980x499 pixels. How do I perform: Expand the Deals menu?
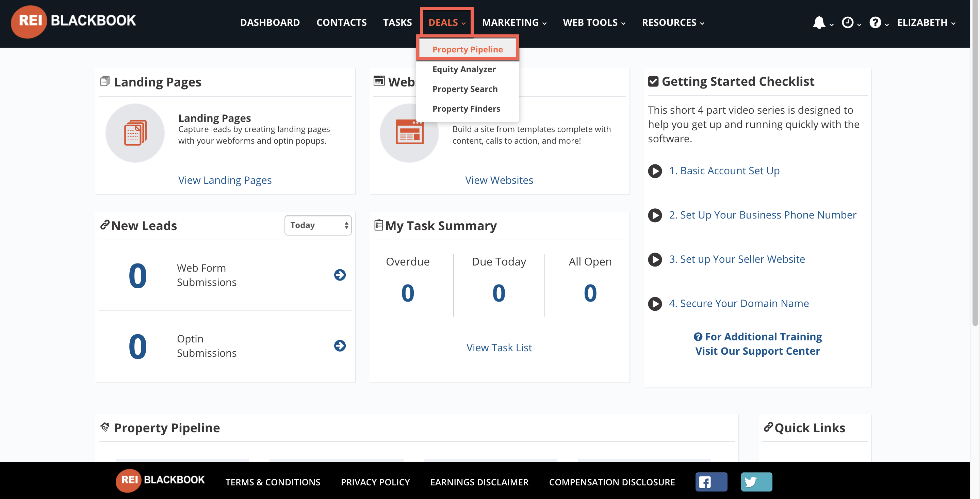447,22
